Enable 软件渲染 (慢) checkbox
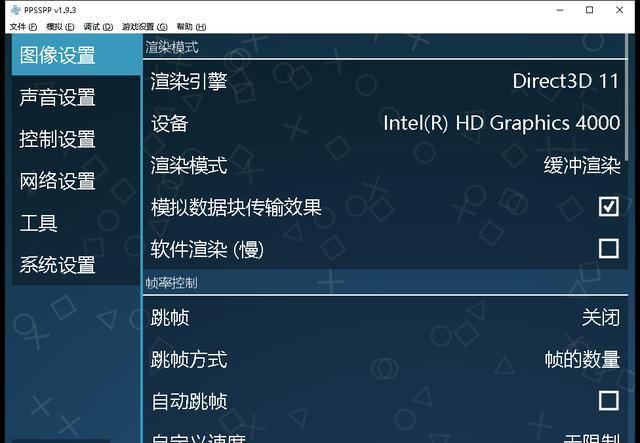Viewport: 640px width, 443px height. (609, 248)
